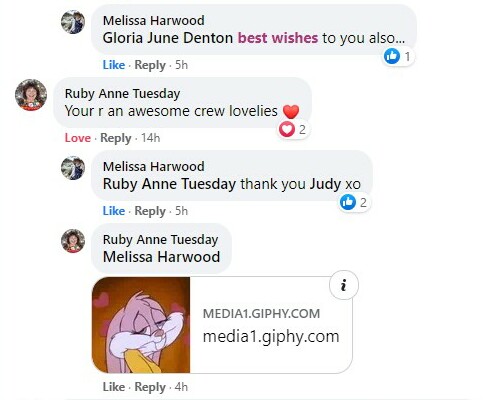Open thumbs-up reaction count on best wishes comment
This screenshot has width=495, height=400.
click(x=398, y=56)
